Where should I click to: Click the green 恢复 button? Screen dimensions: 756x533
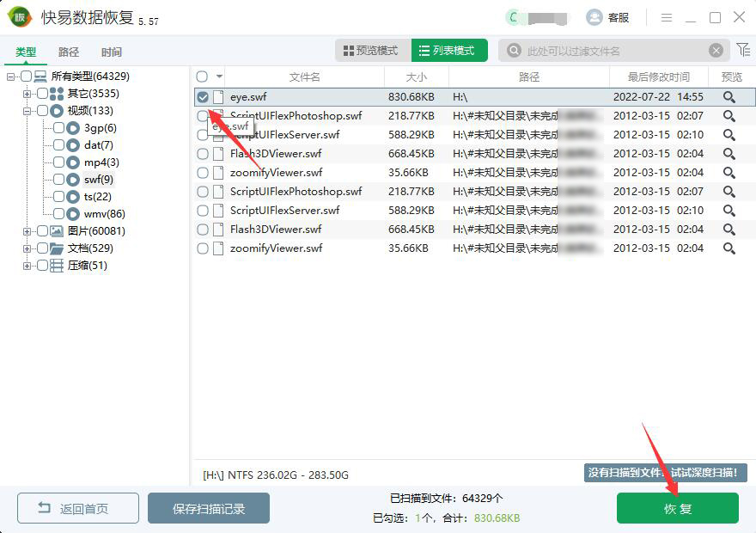pos(677,508)
